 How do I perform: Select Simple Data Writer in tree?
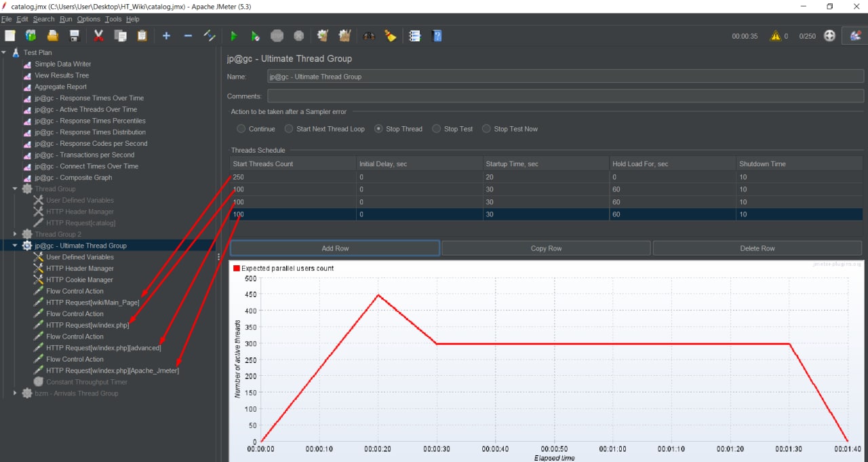63,64
